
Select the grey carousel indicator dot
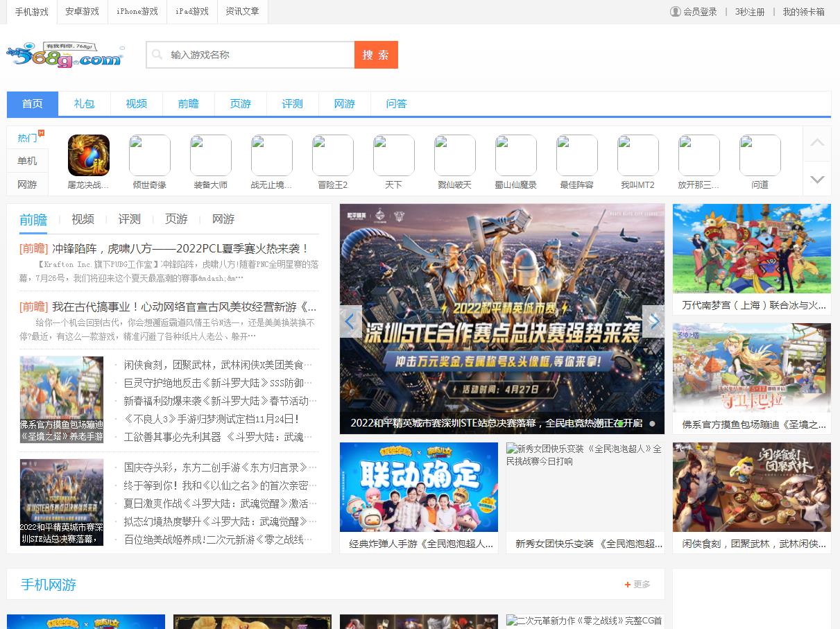[652, 423]
